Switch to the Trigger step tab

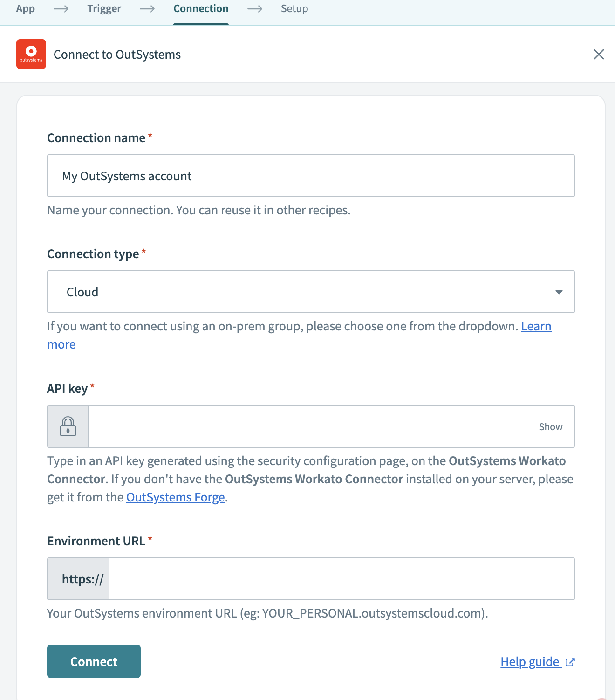[104, 9]
